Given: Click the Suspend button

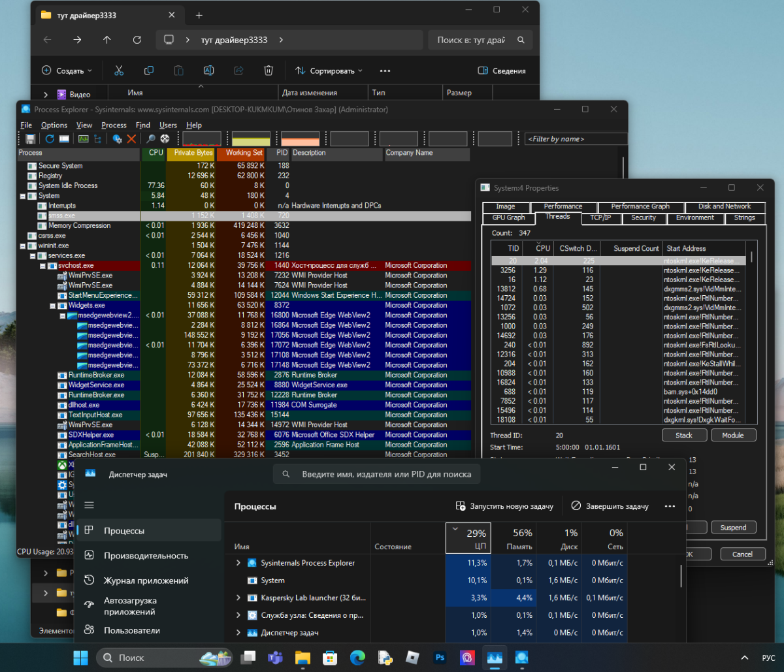Looking at the screenshot, I should [733, 527].
